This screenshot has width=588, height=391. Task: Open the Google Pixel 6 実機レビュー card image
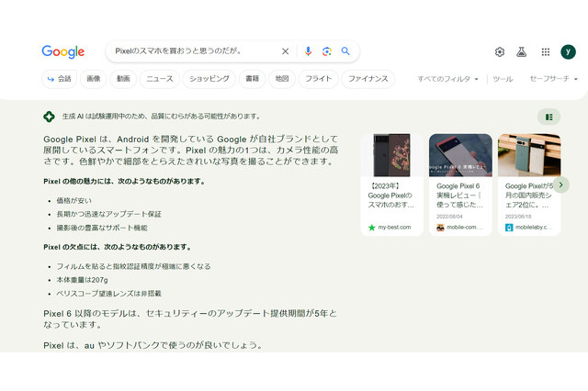pos(460,155)
